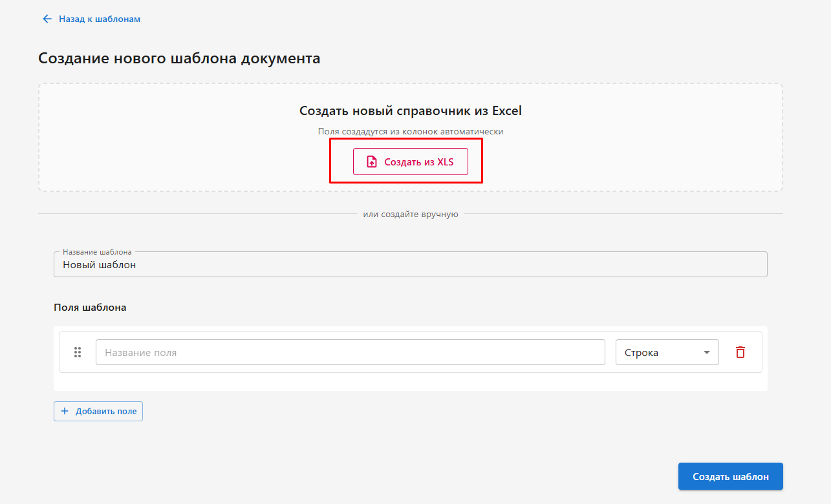Screen dimensions: 831x504
Task: Click the 'Поля шаблона' section label
Action: tap(90, 308)
